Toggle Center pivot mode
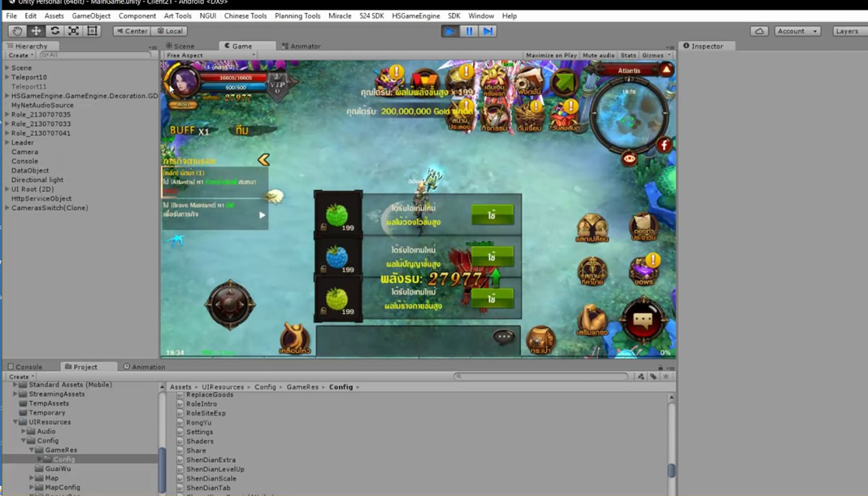This screenshot has width=868, height=496. 131,30
